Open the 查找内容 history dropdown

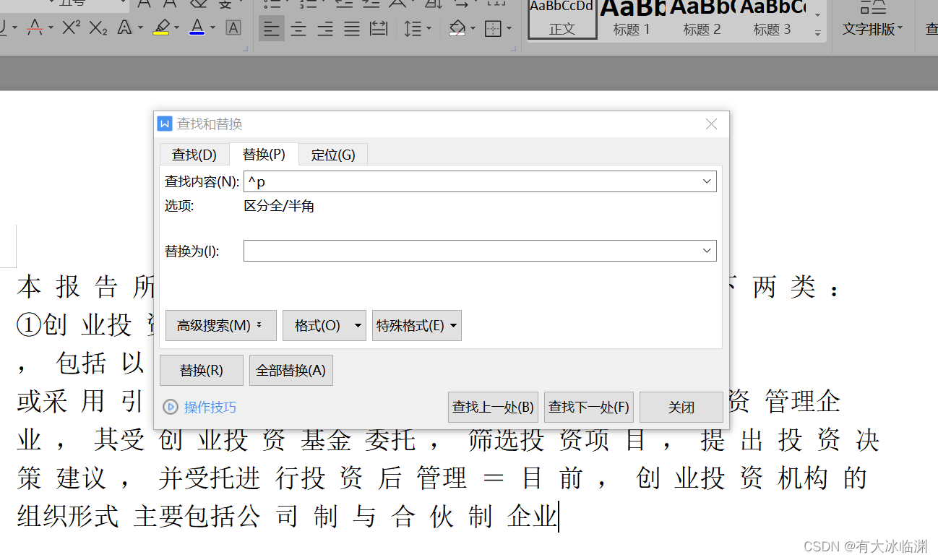[x=707, y=181]
